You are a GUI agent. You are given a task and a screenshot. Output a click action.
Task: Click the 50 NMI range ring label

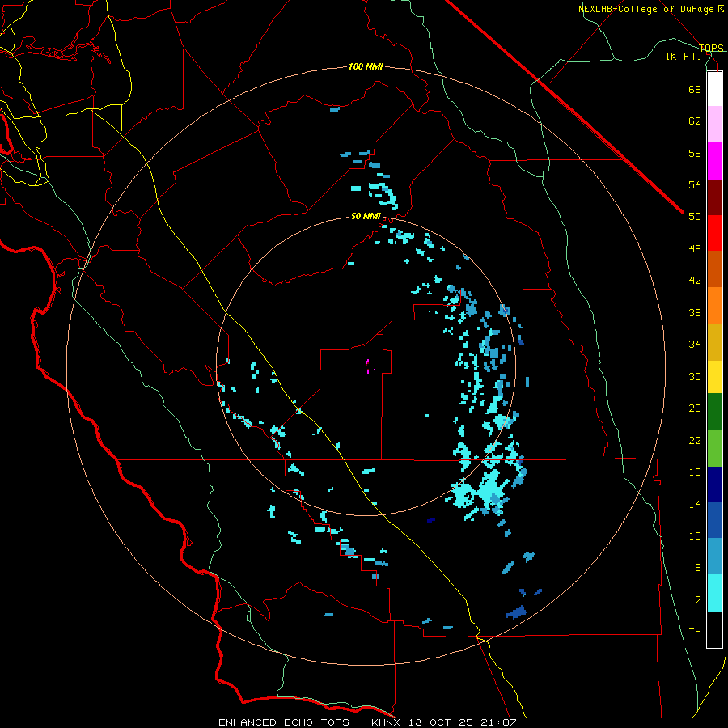[366, 216]
